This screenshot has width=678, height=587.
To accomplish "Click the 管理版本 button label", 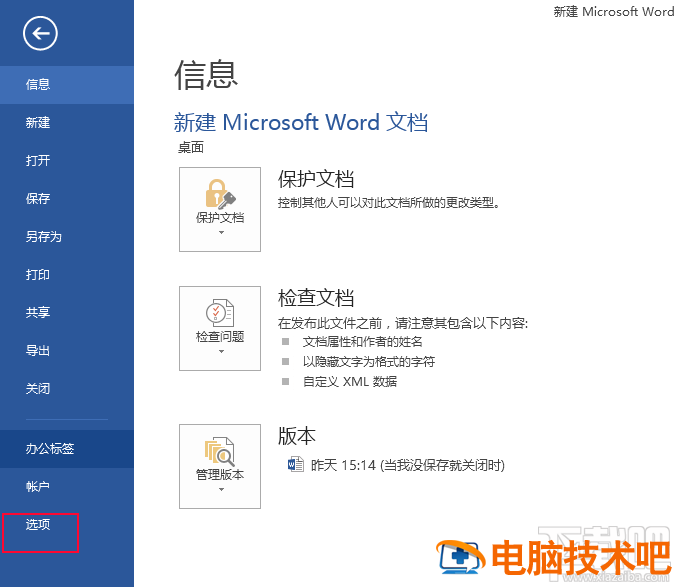I will point(220,475).
